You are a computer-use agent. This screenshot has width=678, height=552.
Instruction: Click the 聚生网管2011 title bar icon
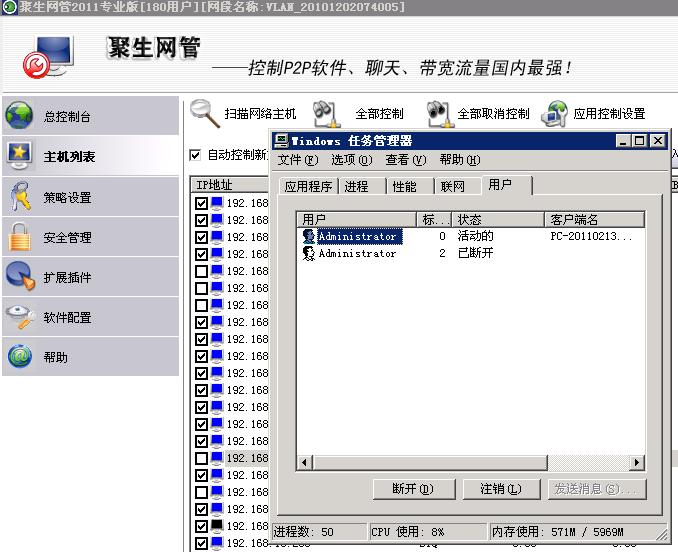coord(9,7)
